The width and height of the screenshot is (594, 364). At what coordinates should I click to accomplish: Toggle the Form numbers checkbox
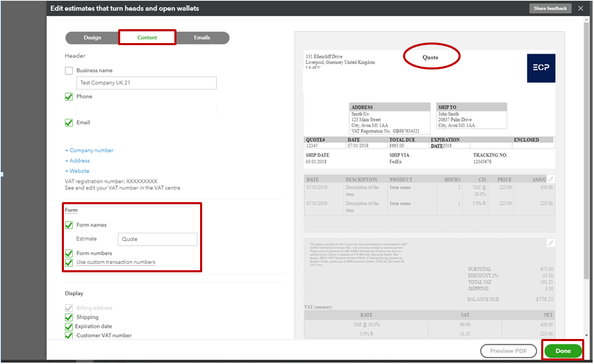[69, 253]
